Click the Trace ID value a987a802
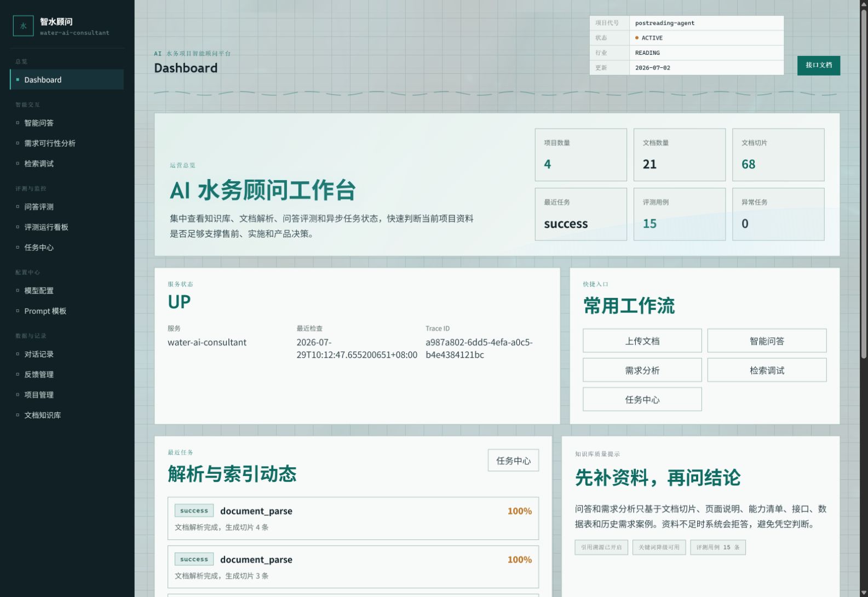Image resolution: width=868 pixels, height=597 pixels. [479, 348]
